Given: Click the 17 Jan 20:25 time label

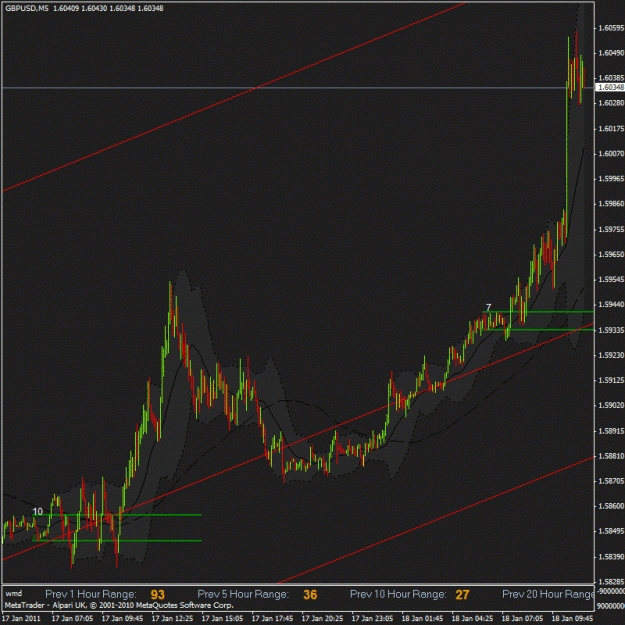Looking at the screenshot, I should 322,618.
